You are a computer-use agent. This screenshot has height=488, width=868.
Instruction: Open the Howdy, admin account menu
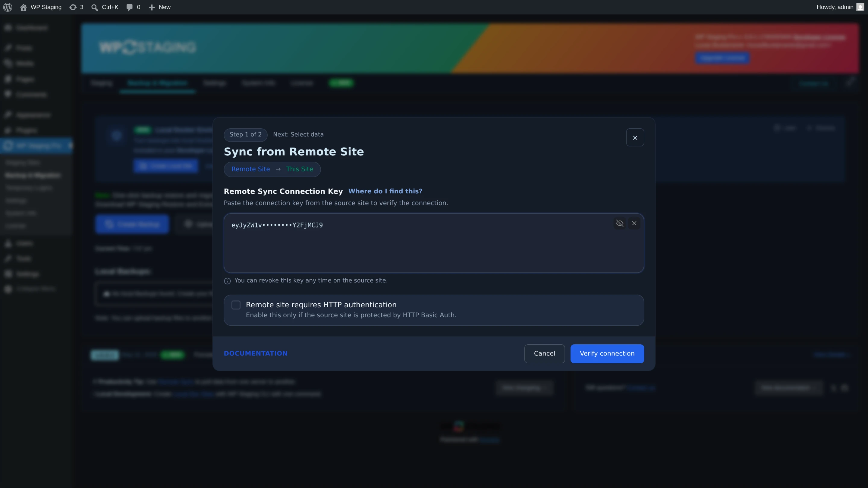(840, 7)
